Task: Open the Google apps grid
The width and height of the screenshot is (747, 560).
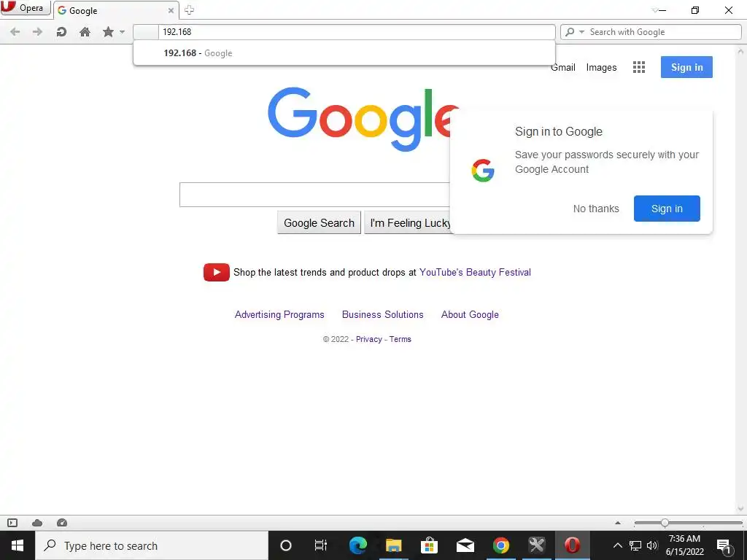Action: click(x=639, y=67)
